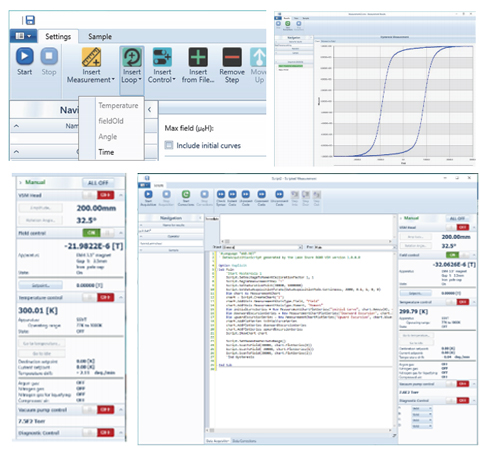Click the Start play icon
The height and width of the screenshot is (456, 500).
pyautogui.click(x=25, y=56)
